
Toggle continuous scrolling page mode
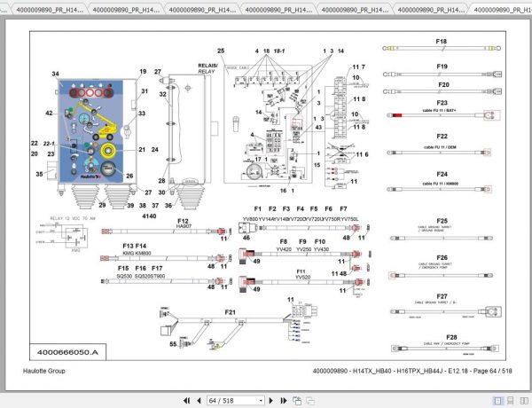[511, 401]
